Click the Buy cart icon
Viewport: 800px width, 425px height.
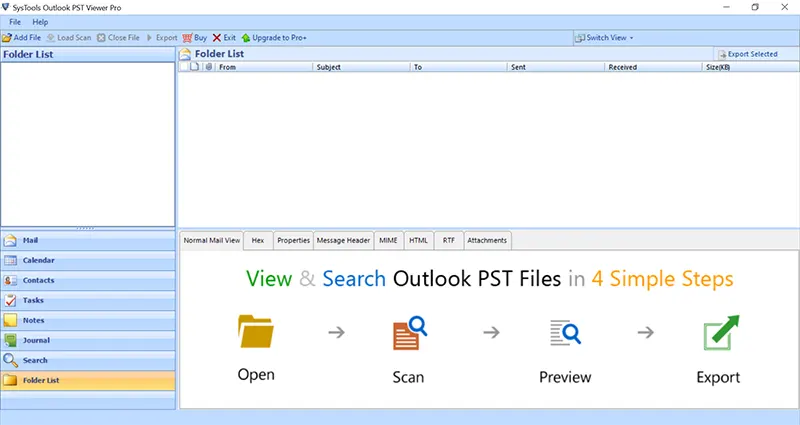187,38
